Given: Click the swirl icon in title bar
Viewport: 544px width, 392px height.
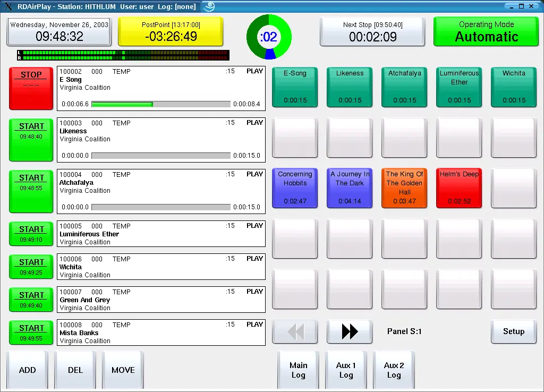Looking at the screenshot, I should 209,6.
